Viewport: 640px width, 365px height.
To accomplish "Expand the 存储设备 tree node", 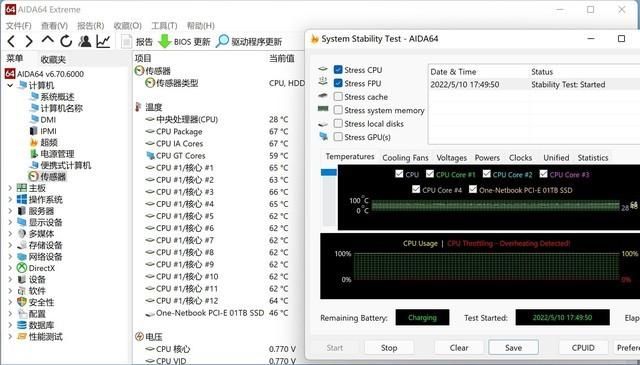I will pos(10,245).
